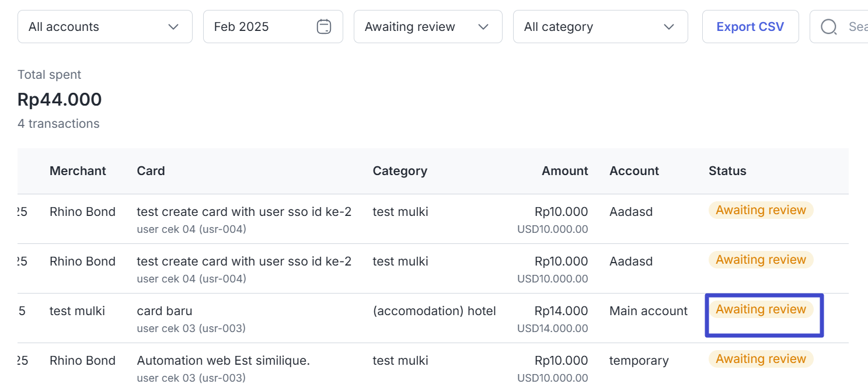Viewport: 868px width, 391px height.
Task: Click the first Rhino Bond merchant row
Action: (82, 212)
